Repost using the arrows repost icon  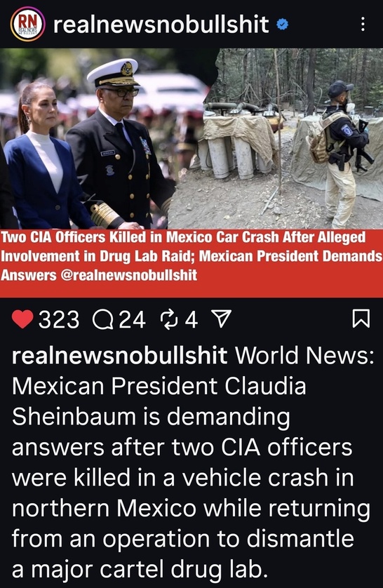(x=168, y=319)
